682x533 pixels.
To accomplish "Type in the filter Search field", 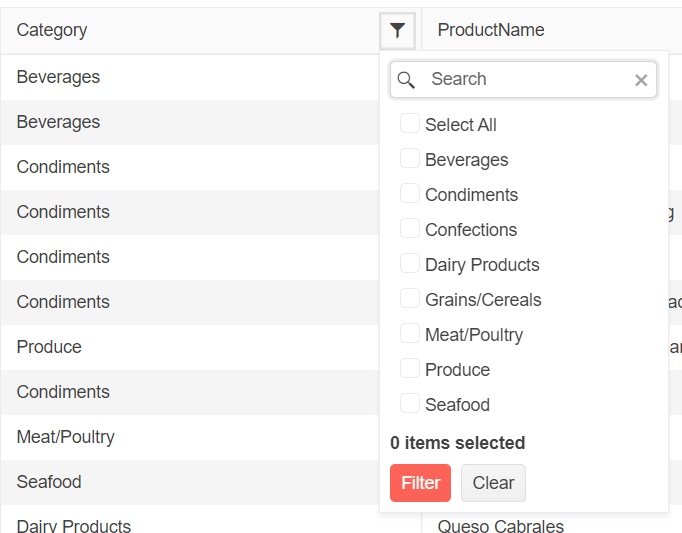I will point(525,80).
